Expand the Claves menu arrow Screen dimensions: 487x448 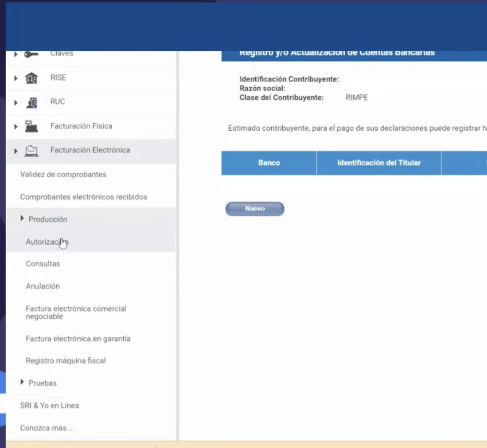(x=15, y=54)
